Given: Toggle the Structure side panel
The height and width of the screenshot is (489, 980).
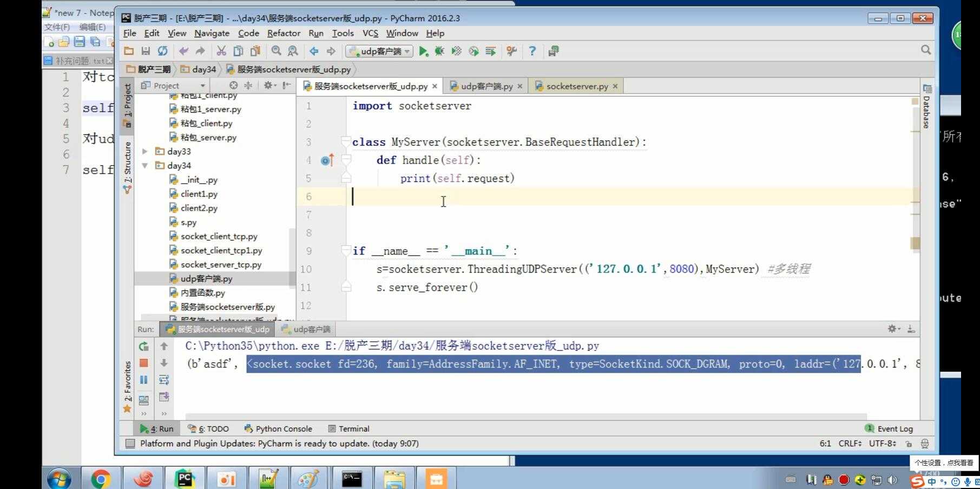Looking at the screenshot, I should coord(127,167).
